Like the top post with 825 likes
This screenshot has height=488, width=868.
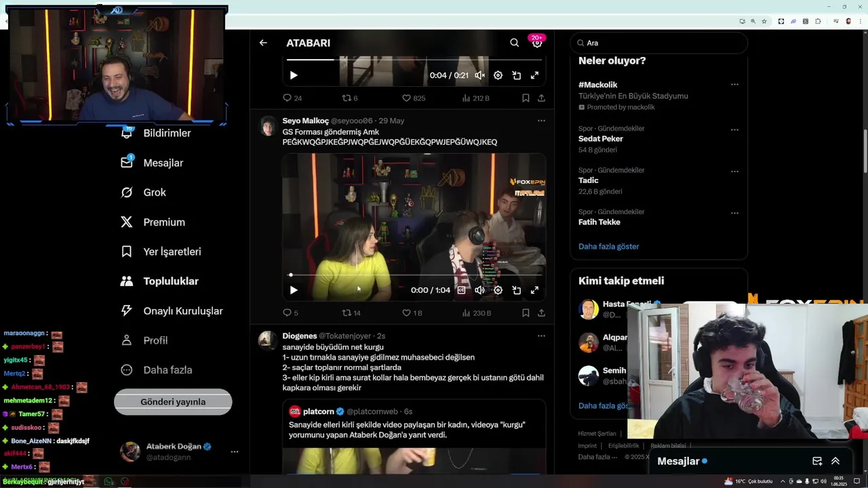tap(414, 98)
